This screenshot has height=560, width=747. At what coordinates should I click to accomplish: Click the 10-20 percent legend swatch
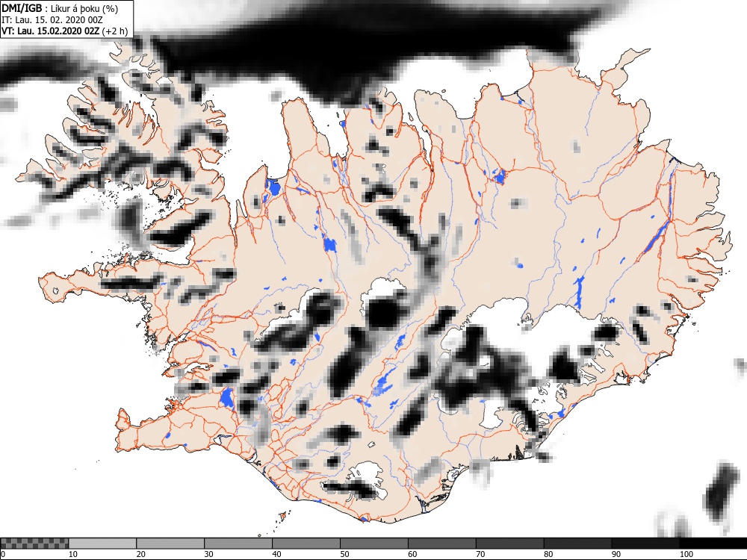click(x=102, y=544)
